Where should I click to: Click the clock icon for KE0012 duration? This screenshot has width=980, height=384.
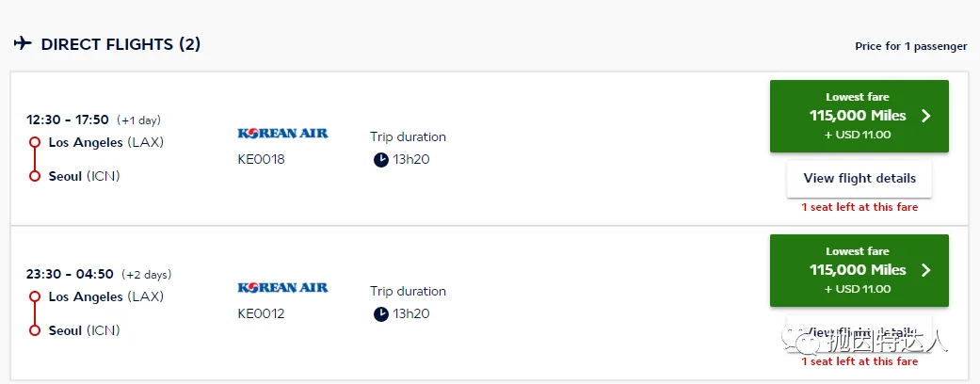(380, 314)
